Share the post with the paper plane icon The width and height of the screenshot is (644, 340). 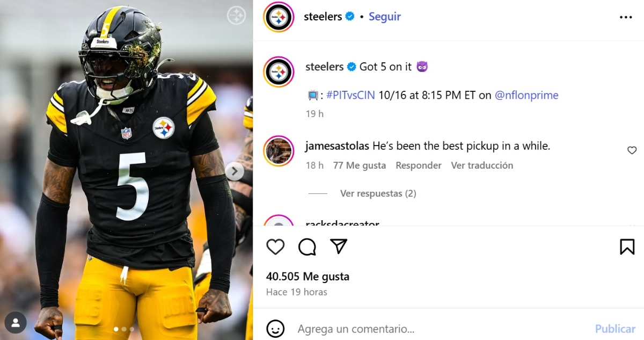coord(339,246)
